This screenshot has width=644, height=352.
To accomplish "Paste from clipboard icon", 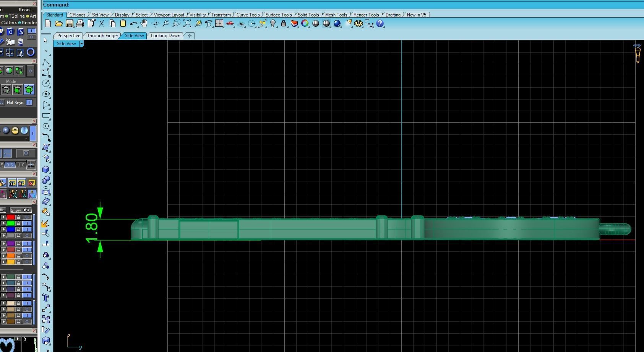I will (123, 24).
